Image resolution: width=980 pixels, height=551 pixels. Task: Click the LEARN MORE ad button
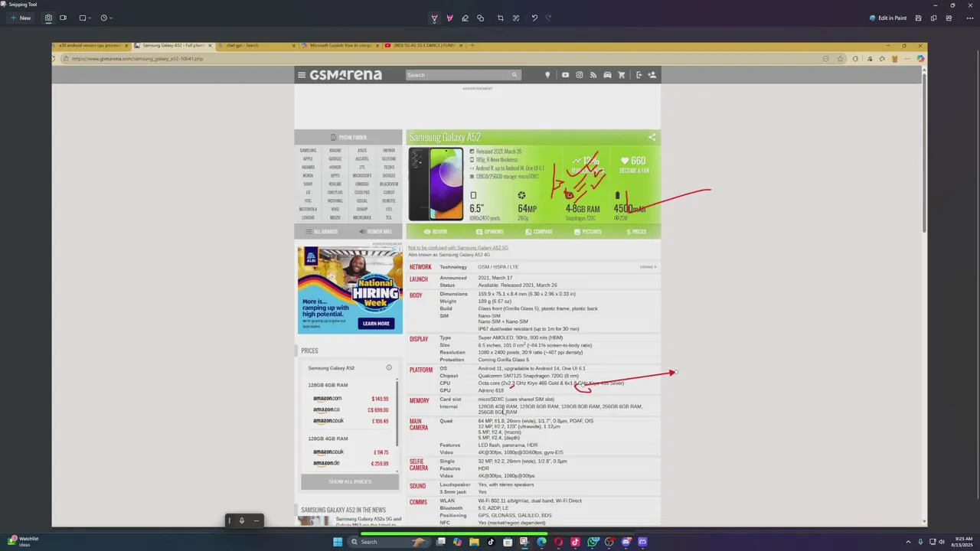pos(375,324)
